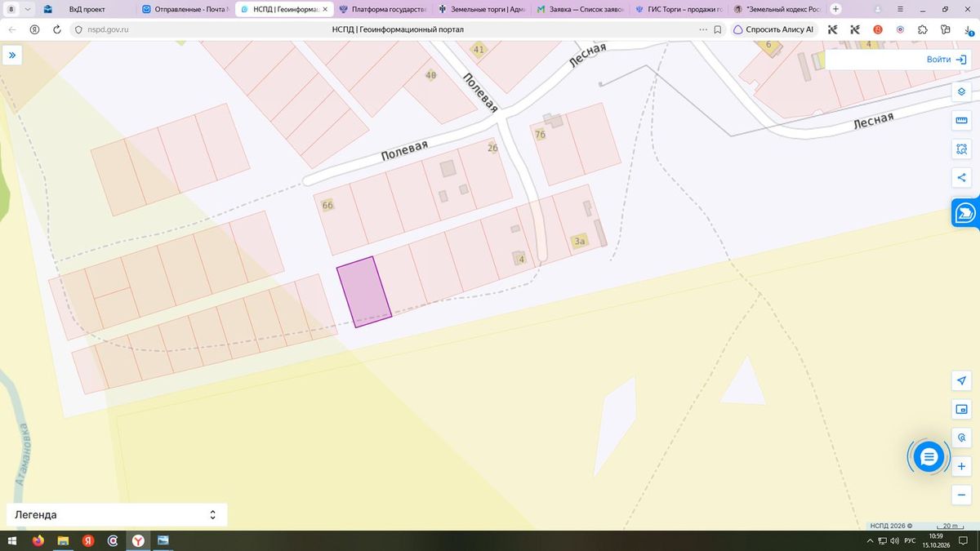Image resolution: width=980 pixels, height=551 pixels.
Task: Open the Платформа государственных tab
Action: click(382, 9)
